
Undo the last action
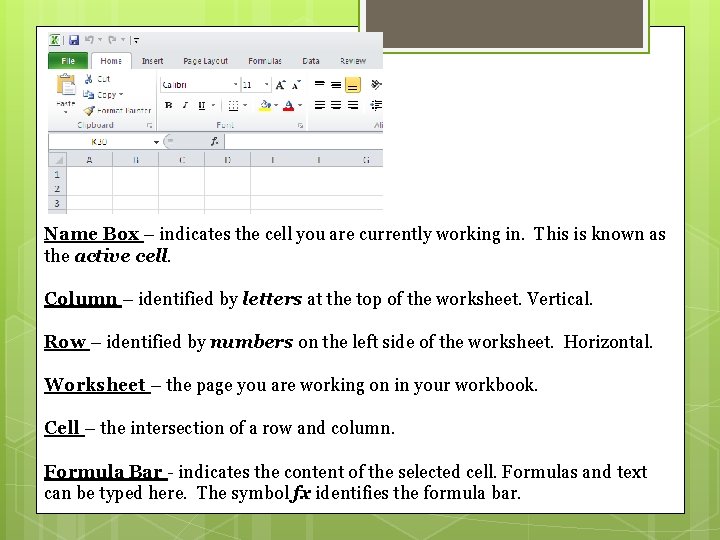[89, 40]
